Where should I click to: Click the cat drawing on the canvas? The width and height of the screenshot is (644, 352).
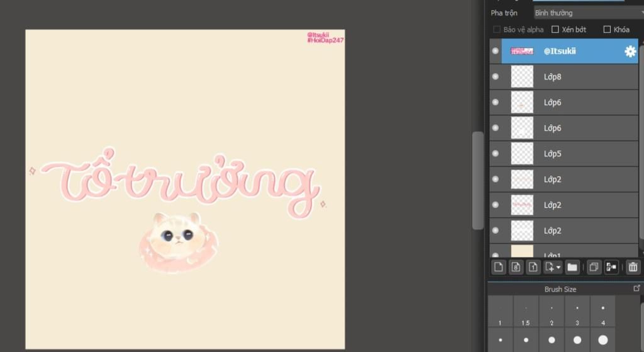[178, 242]
